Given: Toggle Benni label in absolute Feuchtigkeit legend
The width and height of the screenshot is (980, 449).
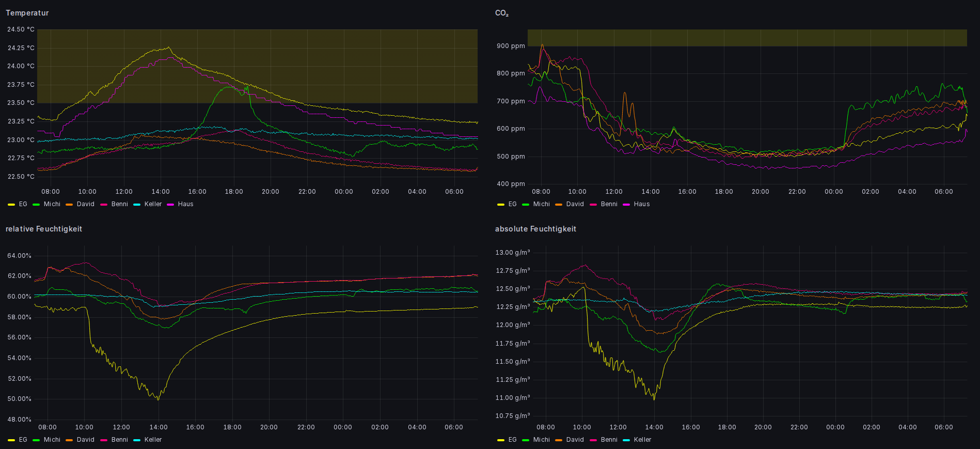Looking at the screenshot, I should pyautogui.click(x=609, y=440).
